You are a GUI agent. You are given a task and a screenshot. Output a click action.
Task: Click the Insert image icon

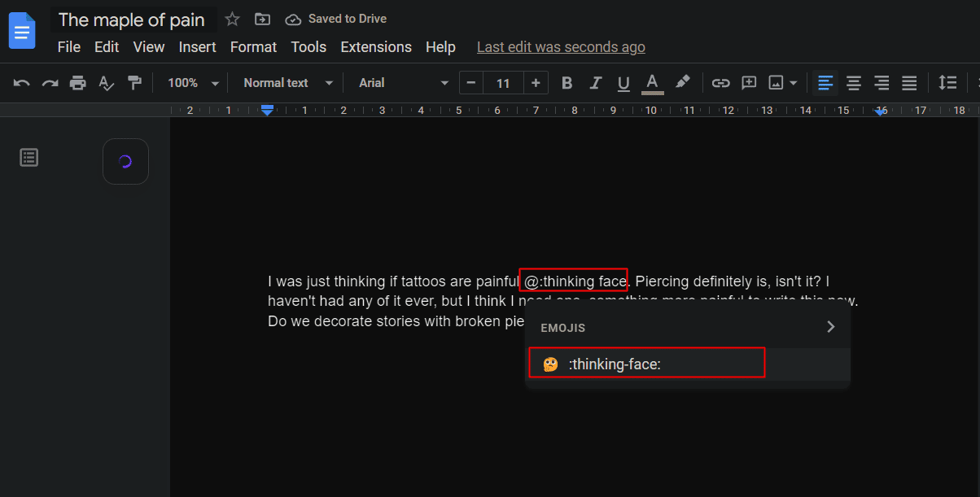coord(776,83)
